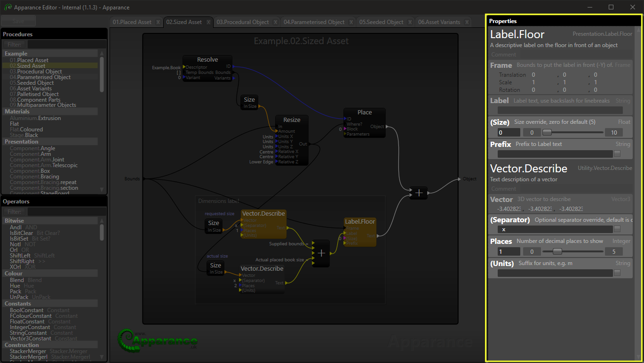
Task: Toggle the checkbox beside the Prefix field
Action: (x=617, y=153)
